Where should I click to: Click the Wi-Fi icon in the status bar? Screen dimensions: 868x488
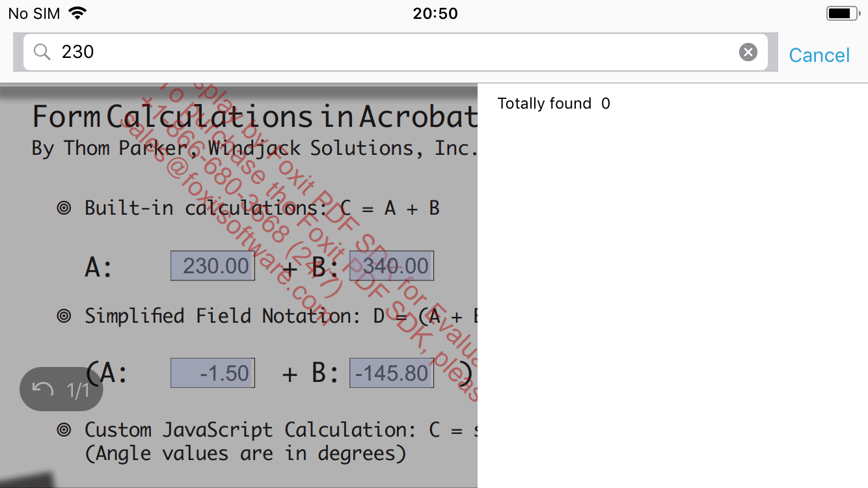77,12
